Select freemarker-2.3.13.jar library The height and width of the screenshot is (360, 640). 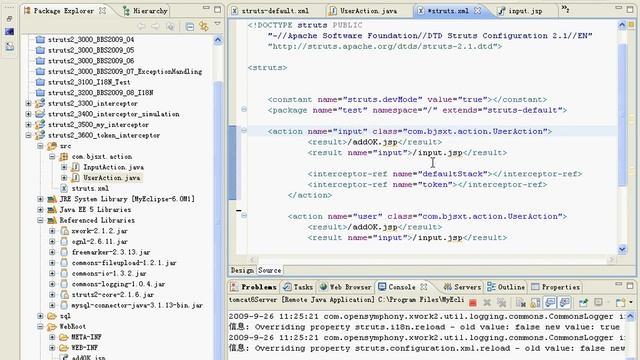click(111, 252)
